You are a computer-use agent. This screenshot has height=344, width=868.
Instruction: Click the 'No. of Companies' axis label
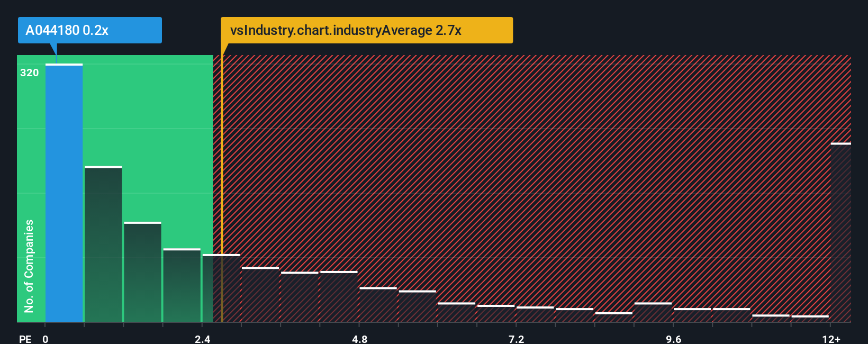[29, 266]
